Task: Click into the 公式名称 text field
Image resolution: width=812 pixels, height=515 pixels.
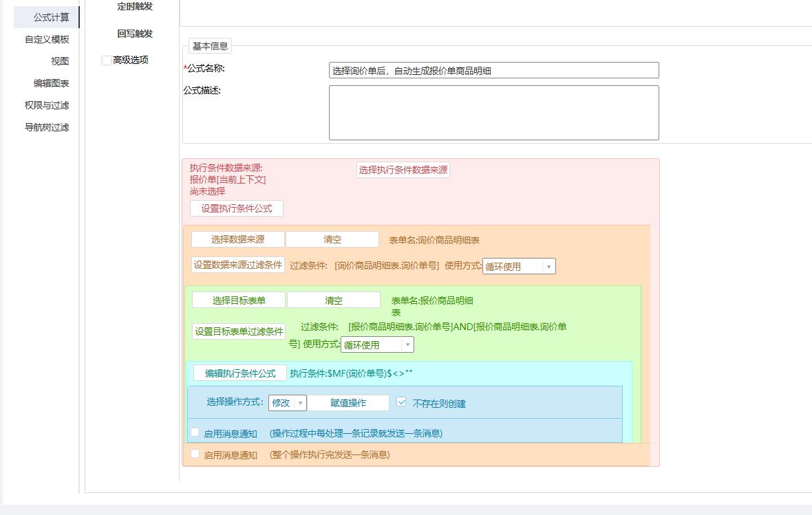Action: [493, 70]
